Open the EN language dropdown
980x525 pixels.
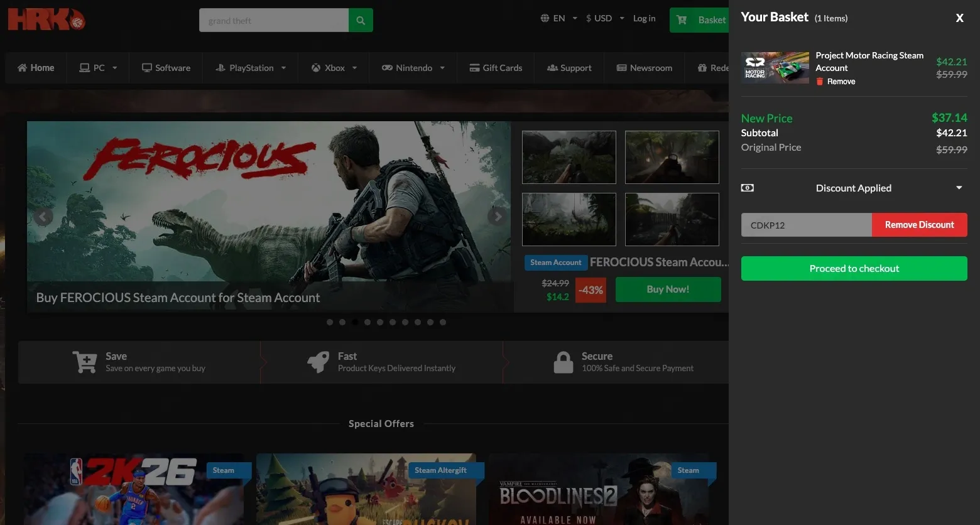(558, 18)
